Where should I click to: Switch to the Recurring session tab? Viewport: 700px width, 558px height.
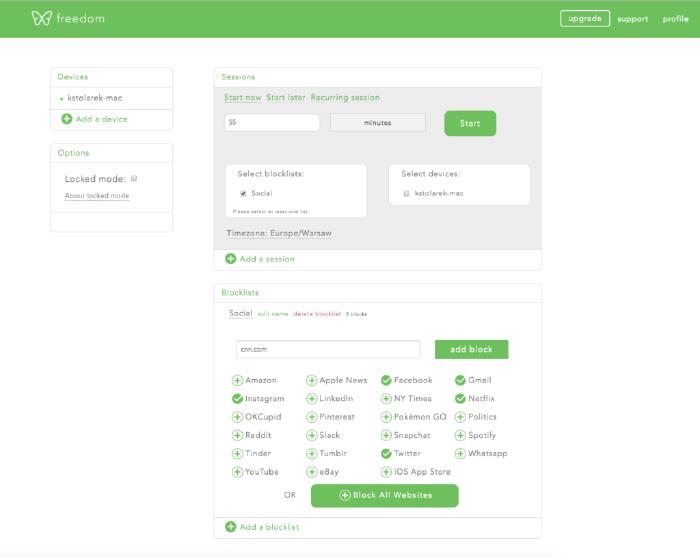click(345, 97)
